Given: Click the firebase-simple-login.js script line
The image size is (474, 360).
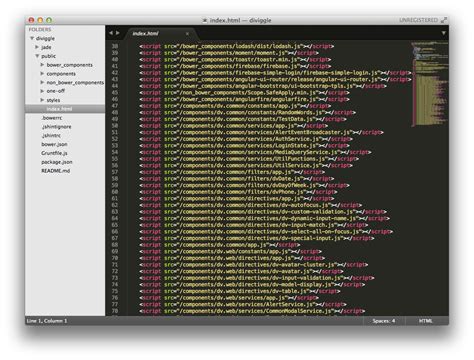Looking at the screenshot, I should (x=276, y=73).
